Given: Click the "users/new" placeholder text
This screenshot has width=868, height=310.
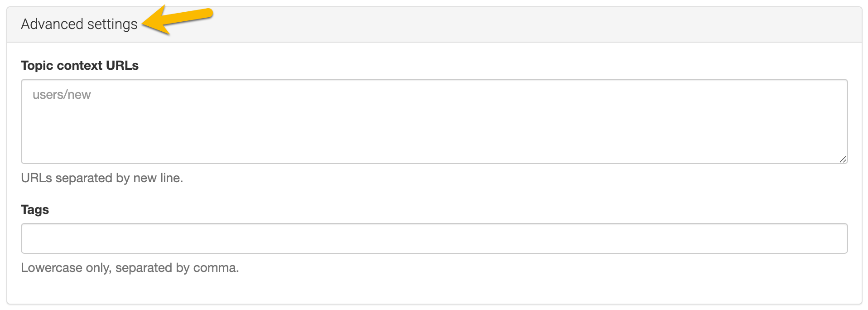Looking at the screenshot, I should 62,95.
